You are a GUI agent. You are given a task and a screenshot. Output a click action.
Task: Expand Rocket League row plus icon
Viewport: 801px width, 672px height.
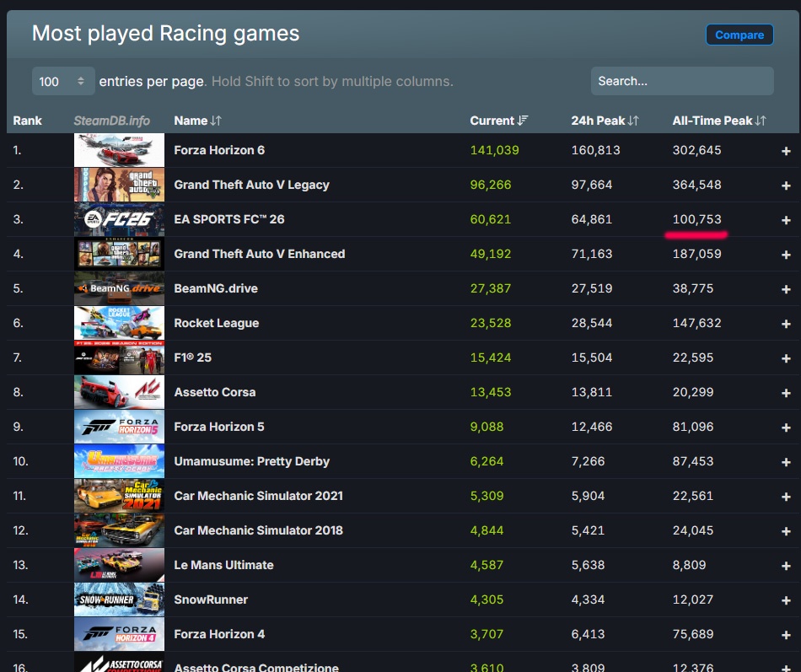pos(786,324)
